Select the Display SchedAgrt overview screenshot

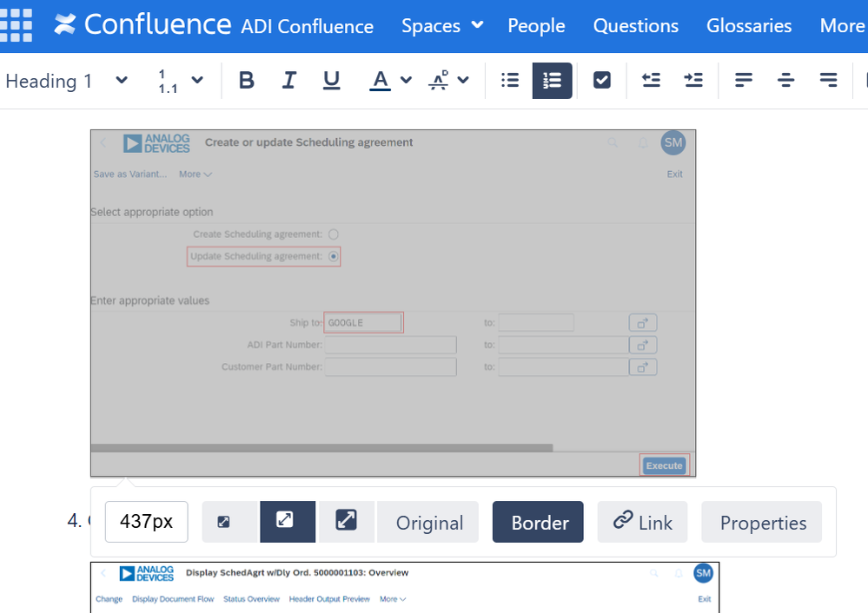coord(405,588)
